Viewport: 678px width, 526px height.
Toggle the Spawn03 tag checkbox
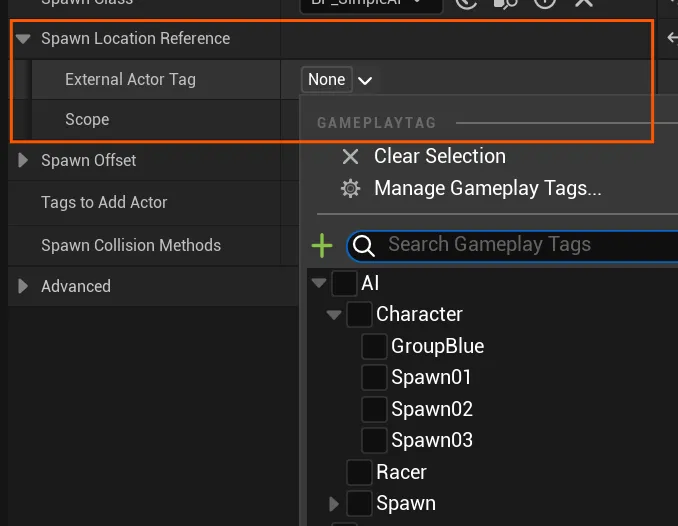click(x=374, y=440)
